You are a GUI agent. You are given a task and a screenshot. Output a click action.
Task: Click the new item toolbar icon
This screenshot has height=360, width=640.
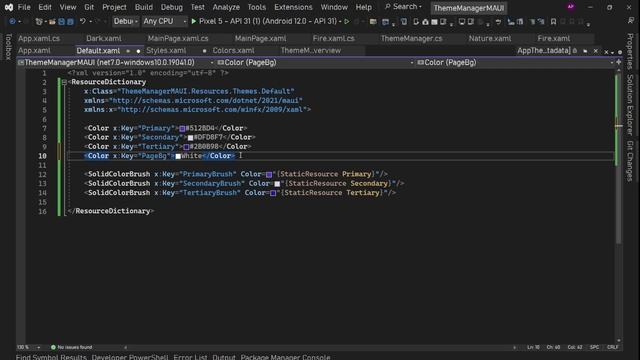39,22
